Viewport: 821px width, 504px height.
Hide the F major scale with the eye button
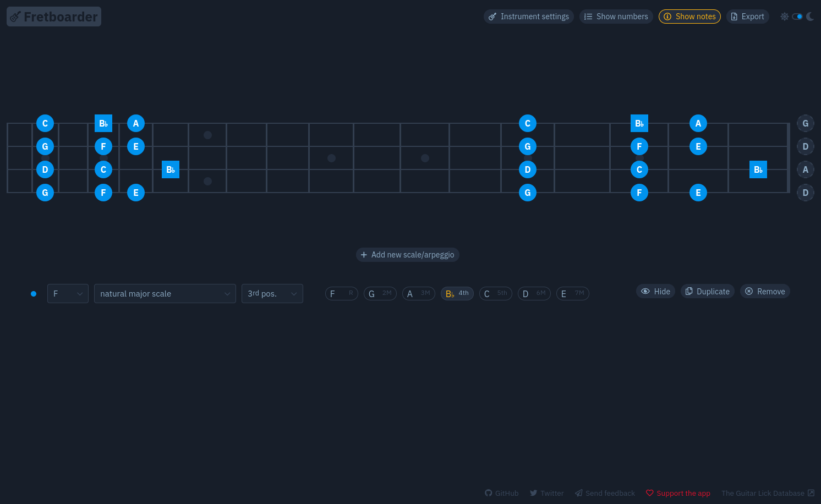pos(655,291)
